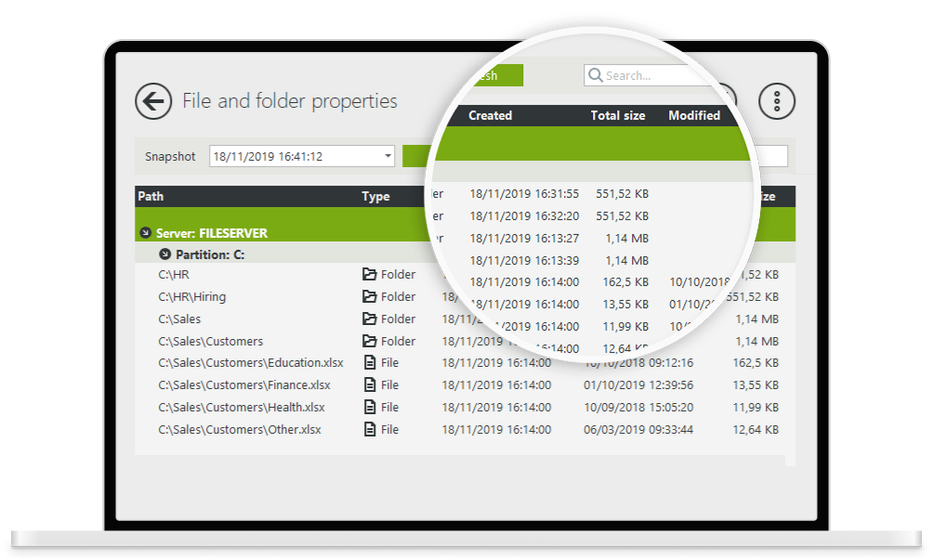
Task: Click the modified date 06/03/2019 09:33:44
Action: [x=638, y=429]
